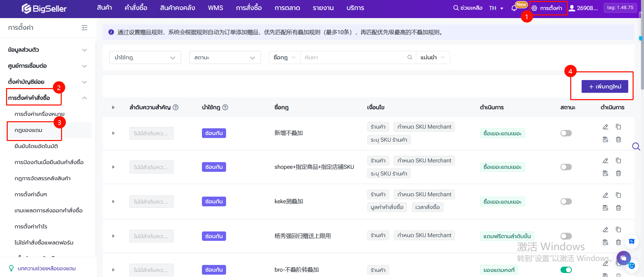Select ยืนยันโดยอัตโนมัติ in the sidebar
This screenshot has height=277, width=644.
(x=36, y=146)
